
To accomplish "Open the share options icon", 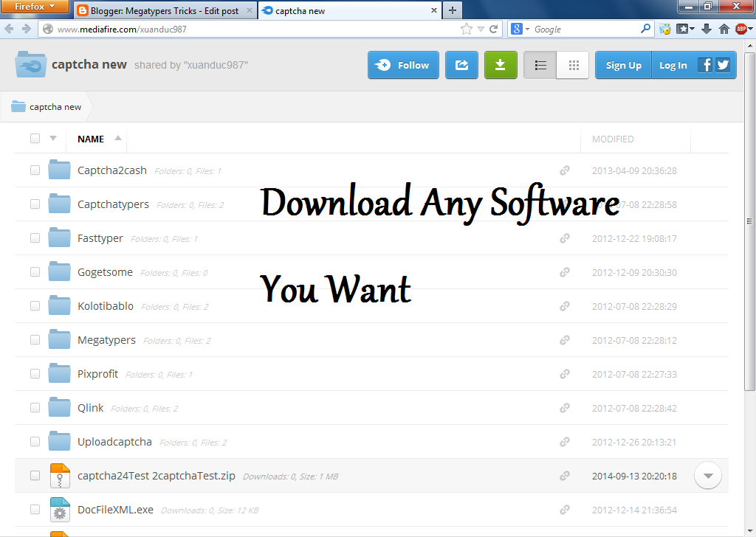I will (x=461, y=65).
